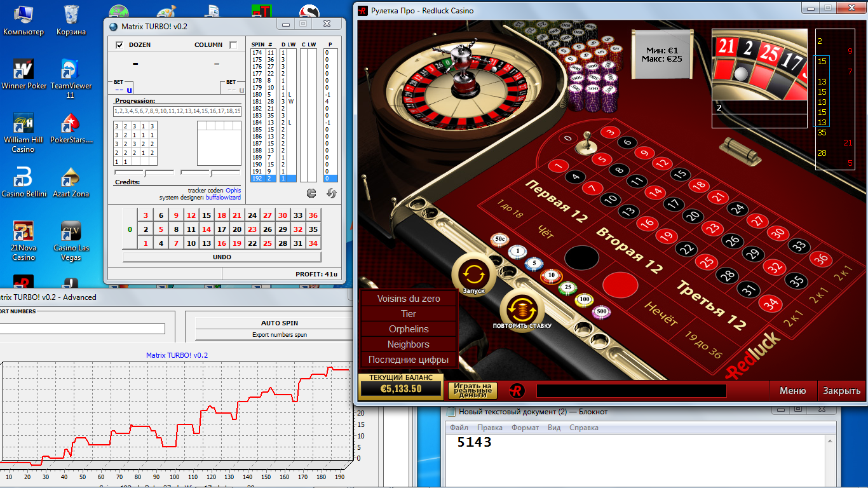Choose the Voisins du zero bet option
Viewport: 868px width, 488px height.
pyautogui.click(x=409, y=299)
